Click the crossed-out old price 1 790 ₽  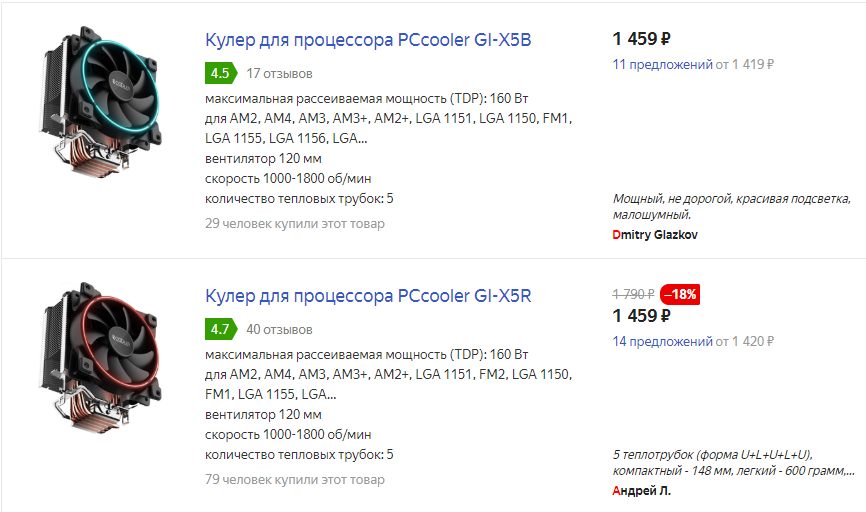(x=633, y=294)
